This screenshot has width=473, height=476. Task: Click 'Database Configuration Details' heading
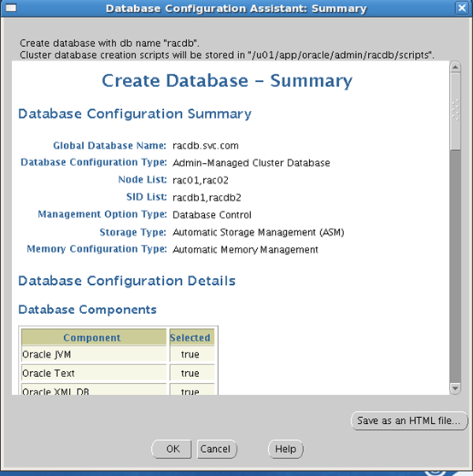[x=126, y=281]
